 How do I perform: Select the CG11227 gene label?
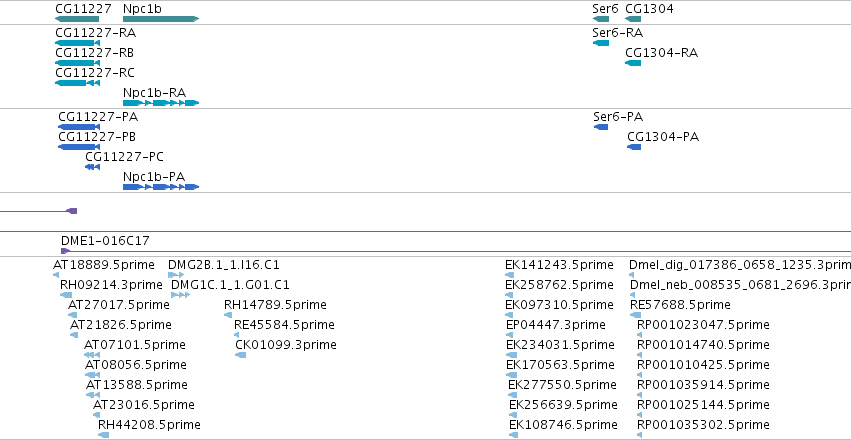click(83, 9)
